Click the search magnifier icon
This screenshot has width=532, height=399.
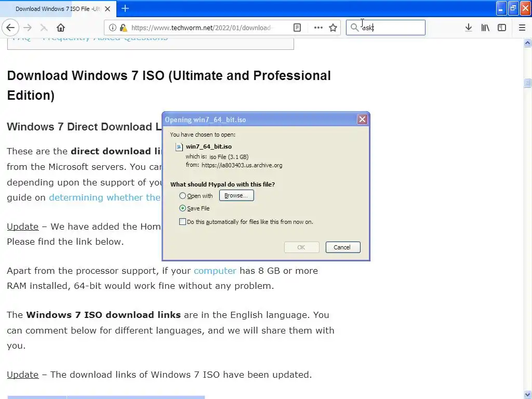354,28
